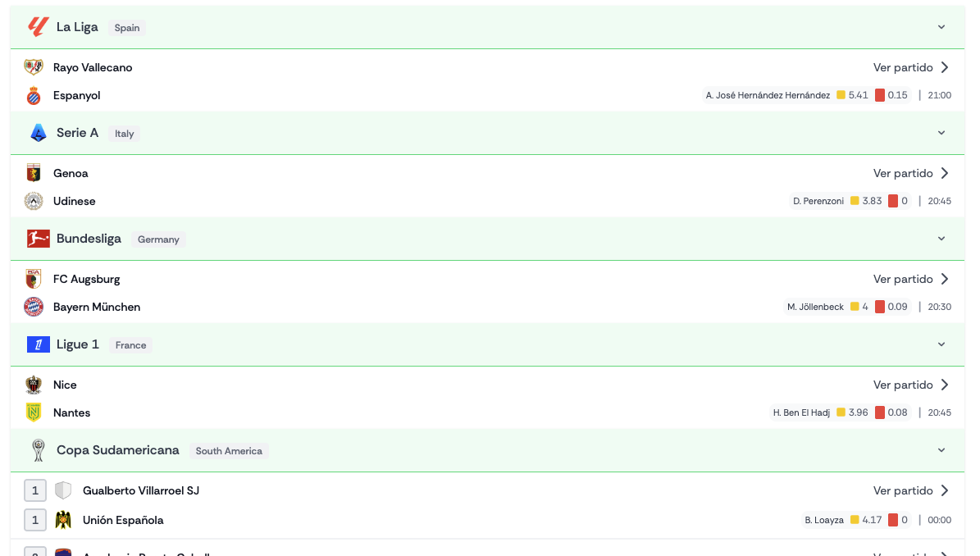Click the Nantes club crest
This screenshot has width=980, height=556.
tap(33, 412)
